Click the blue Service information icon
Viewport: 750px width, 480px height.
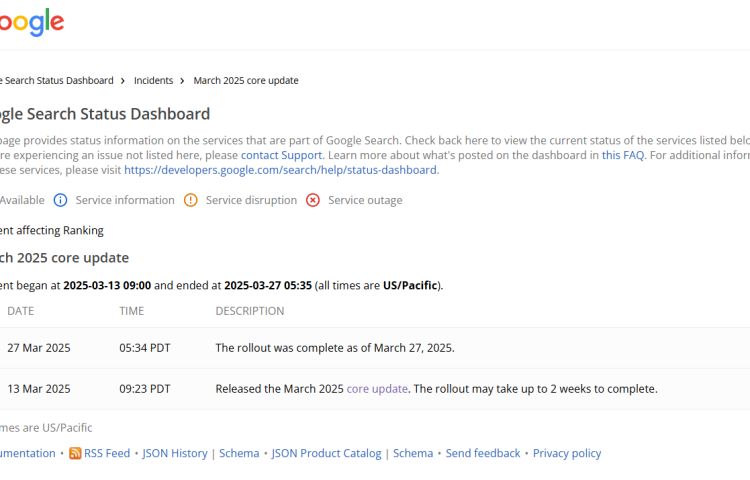click(x=60, y=200)
